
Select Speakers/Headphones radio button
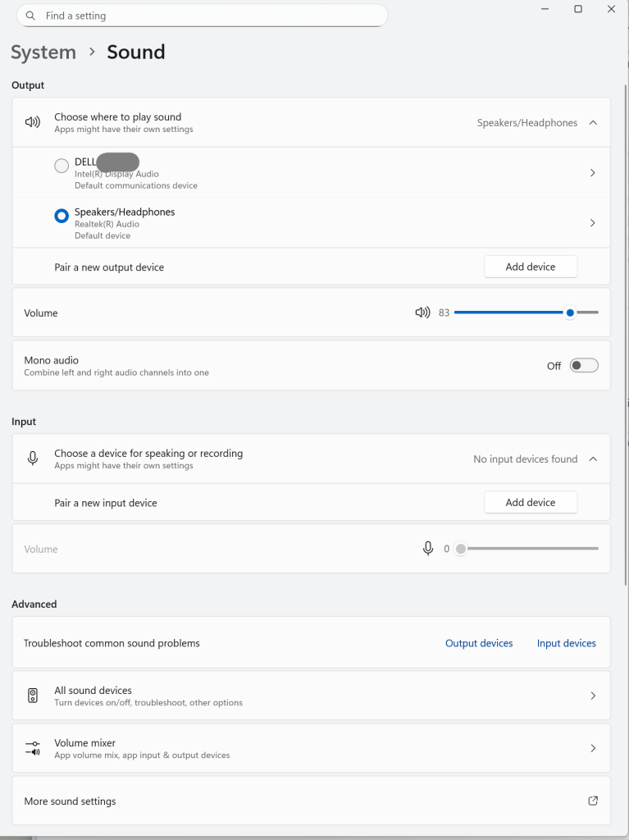(x=62, y=216)
